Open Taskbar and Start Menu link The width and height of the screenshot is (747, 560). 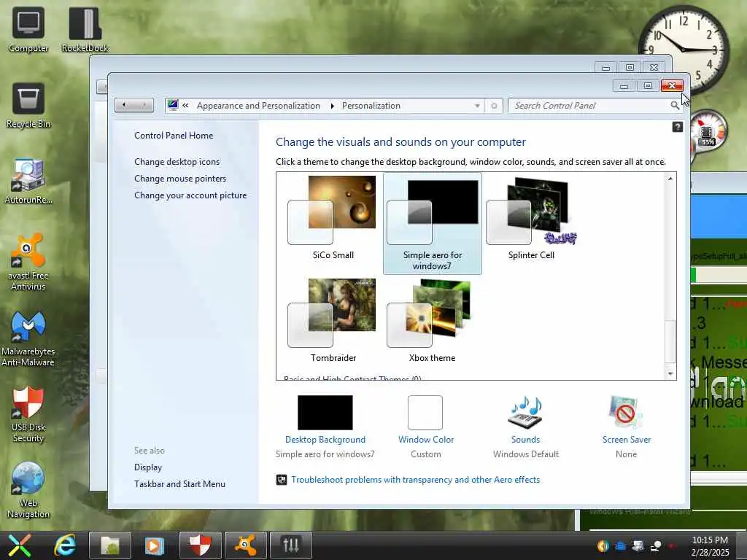179,484
